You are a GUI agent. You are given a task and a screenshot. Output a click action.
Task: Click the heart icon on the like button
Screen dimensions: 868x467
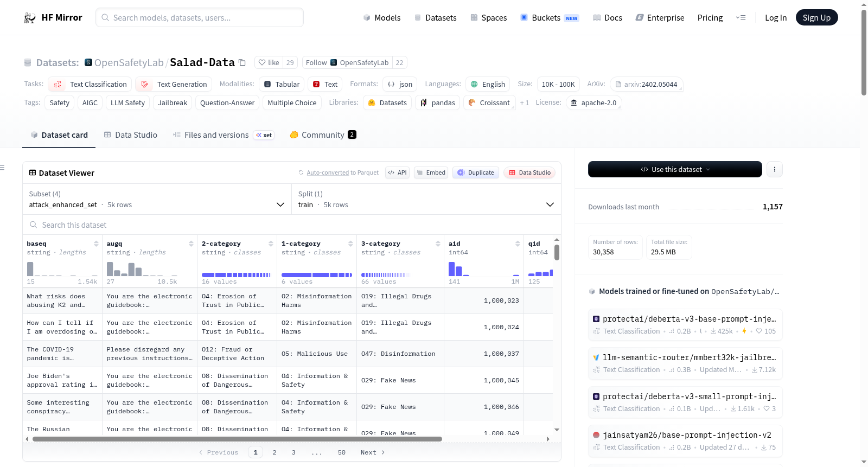point(262,62)
